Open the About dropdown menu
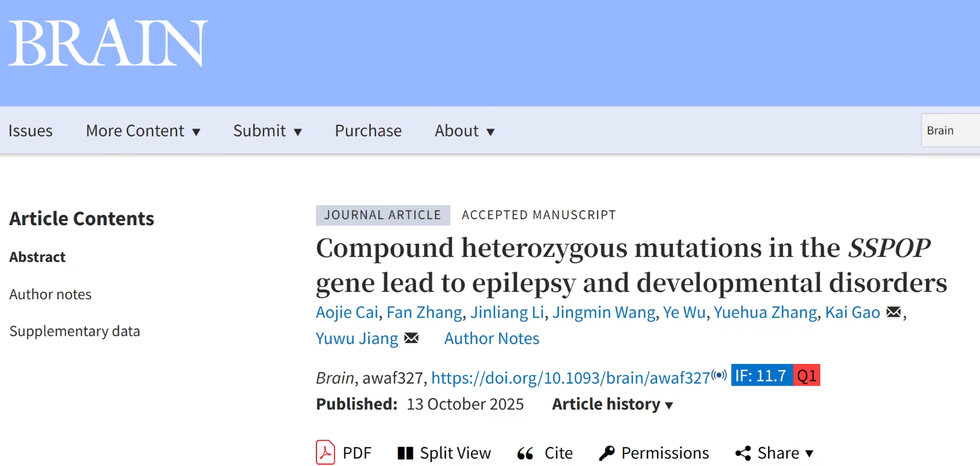Image resolution: width=980 pixels, height=466 pixels. click(464, 131)
